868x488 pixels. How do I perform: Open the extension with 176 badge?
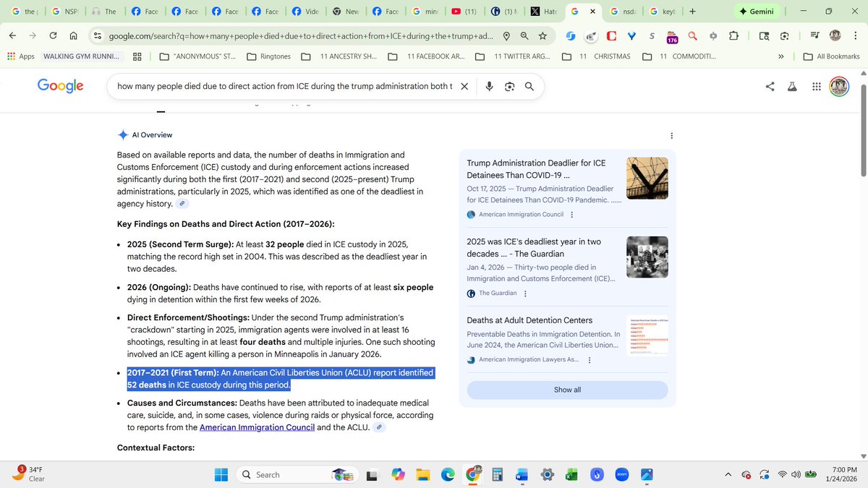[672, 36]
